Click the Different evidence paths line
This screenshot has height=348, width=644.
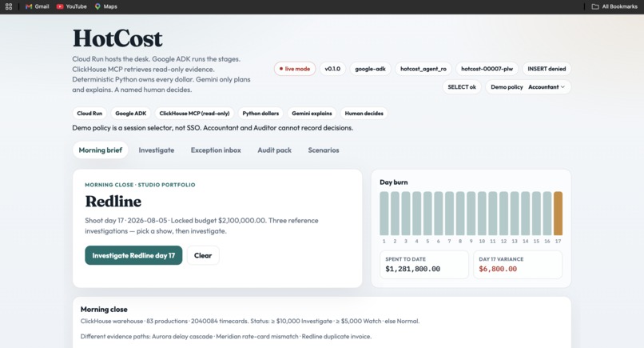click(x=226, y=337)
